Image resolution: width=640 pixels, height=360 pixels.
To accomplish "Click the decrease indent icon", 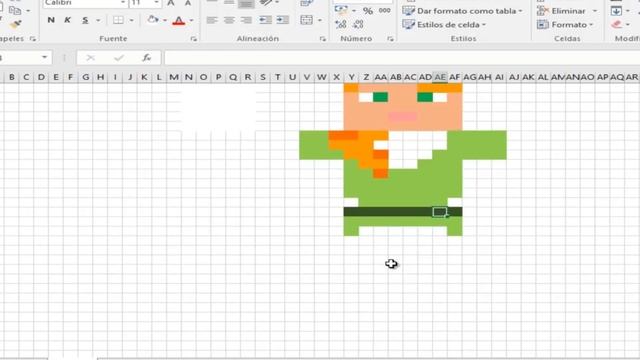I will coord(265,20).
